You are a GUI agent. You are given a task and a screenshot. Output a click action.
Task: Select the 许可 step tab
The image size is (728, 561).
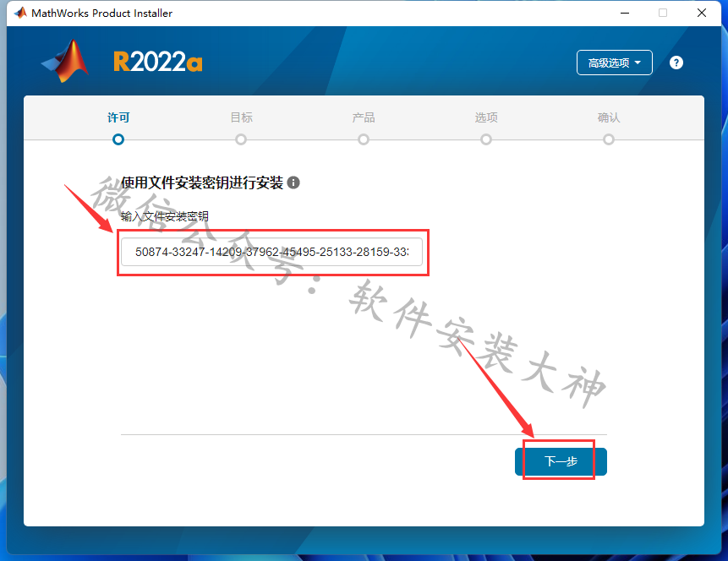click(118, 117)
